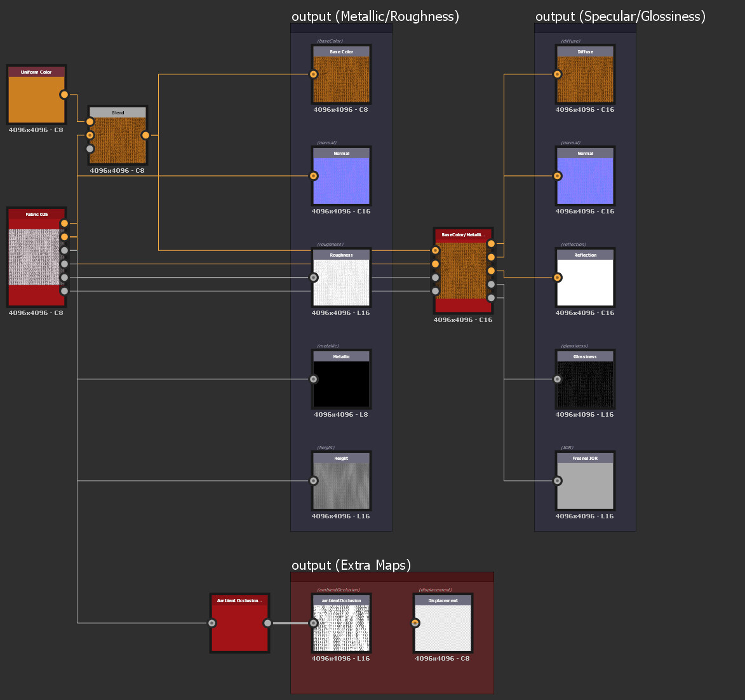Select the Height output node
Viewport: 745px width, 700px height.
(341, 481)
